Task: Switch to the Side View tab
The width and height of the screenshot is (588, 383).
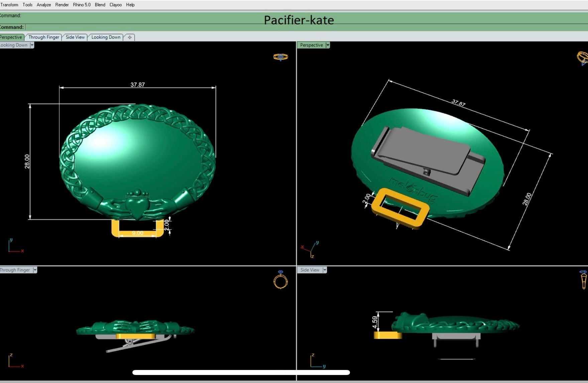Action: coord(75,37)
